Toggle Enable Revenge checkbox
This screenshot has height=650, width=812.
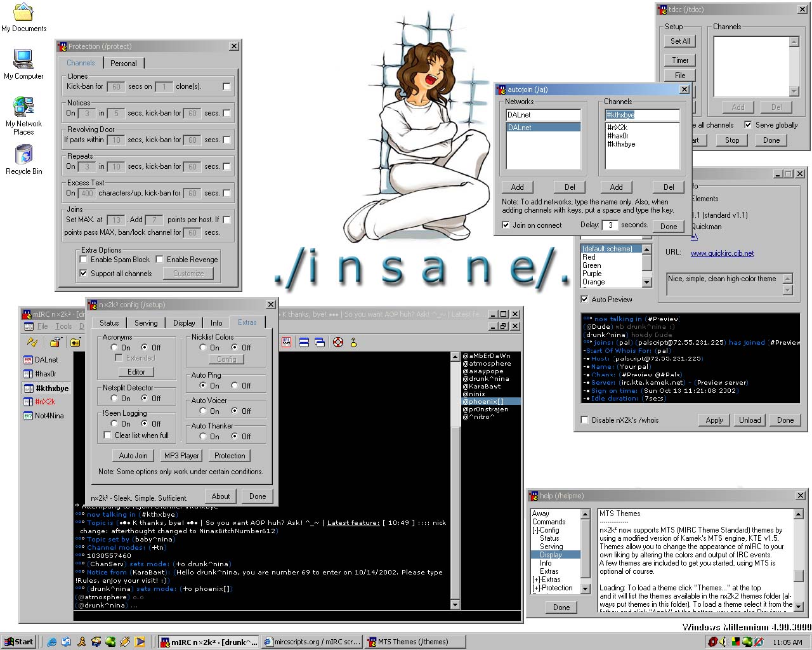tap(160, 259)
